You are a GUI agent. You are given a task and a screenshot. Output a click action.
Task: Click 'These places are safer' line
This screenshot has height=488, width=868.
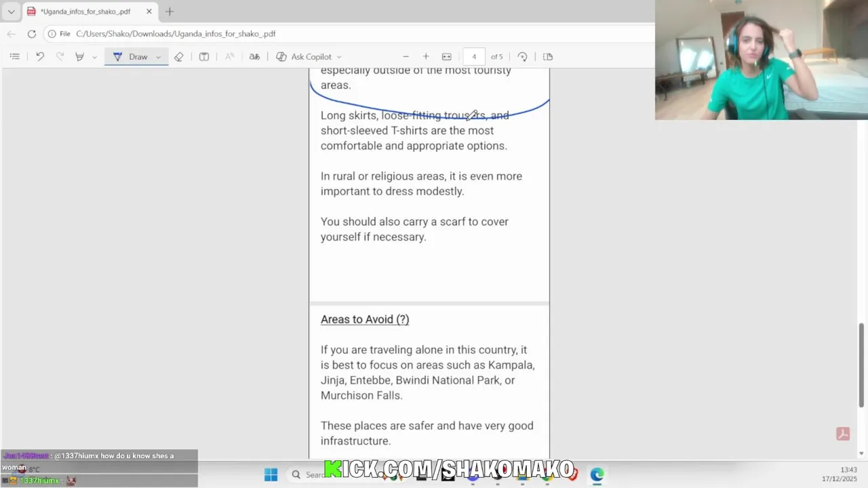(427, 426)
